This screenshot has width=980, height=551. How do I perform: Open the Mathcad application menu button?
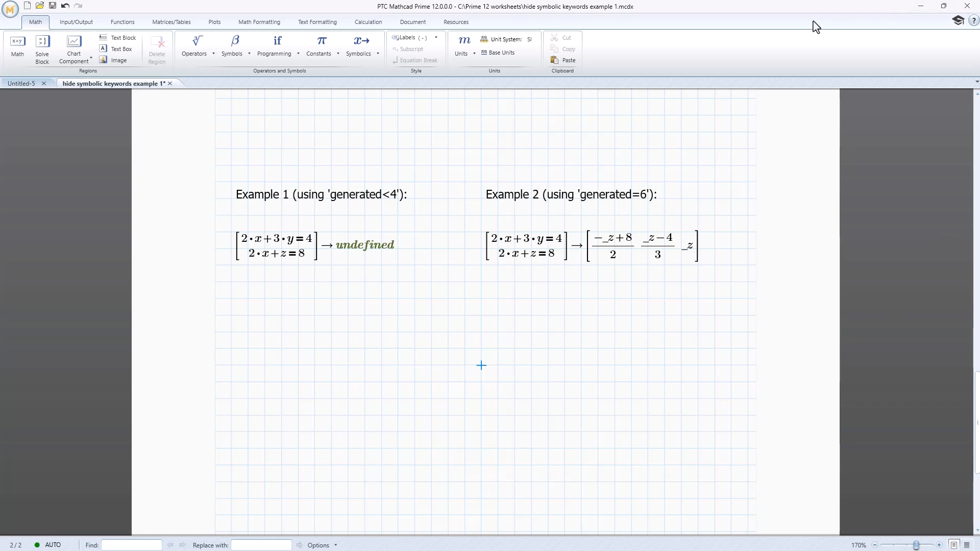pos(10,9)
